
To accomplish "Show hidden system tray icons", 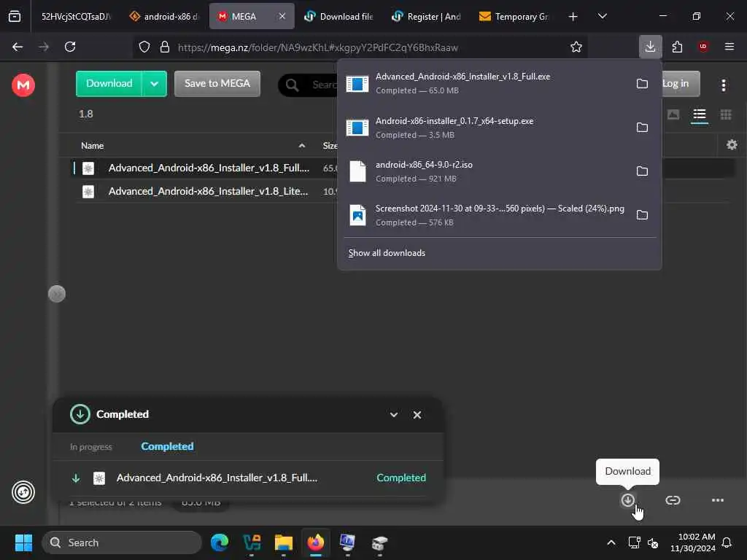I will pos(611,542).
